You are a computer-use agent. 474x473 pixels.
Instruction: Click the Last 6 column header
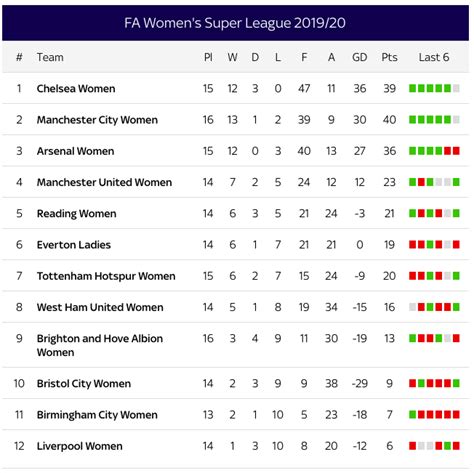434,57
